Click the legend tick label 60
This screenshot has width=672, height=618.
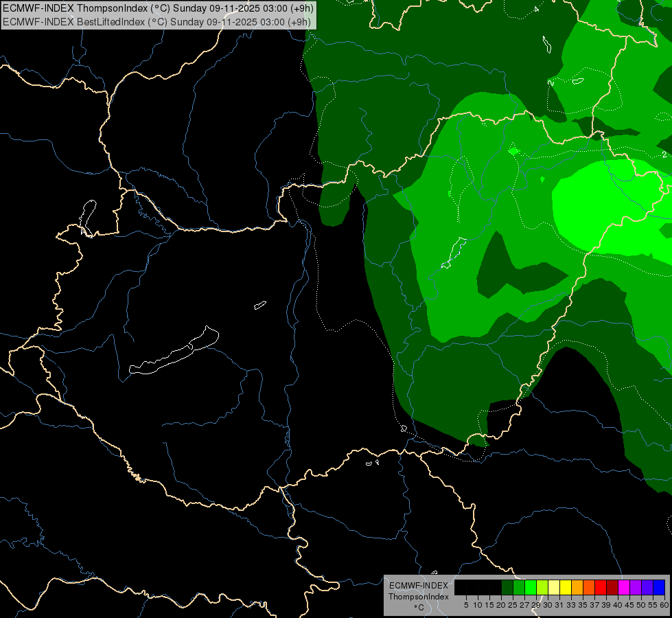664,605
